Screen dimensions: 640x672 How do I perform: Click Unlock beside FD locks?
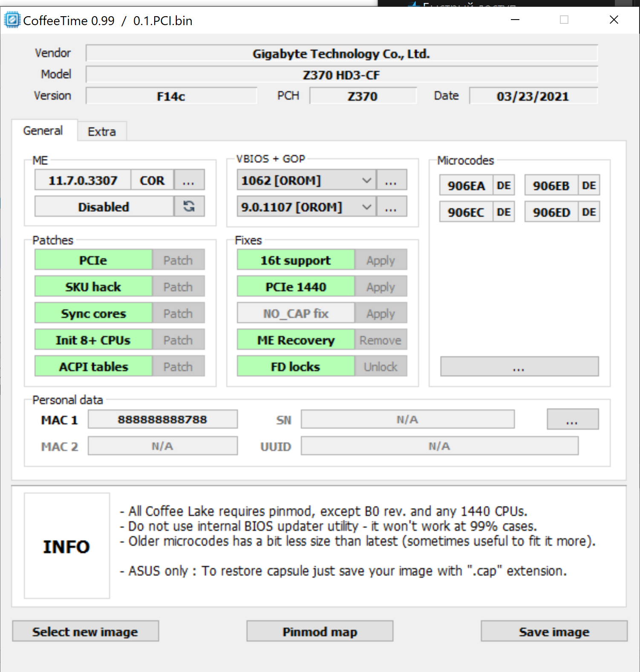(381, 366)
